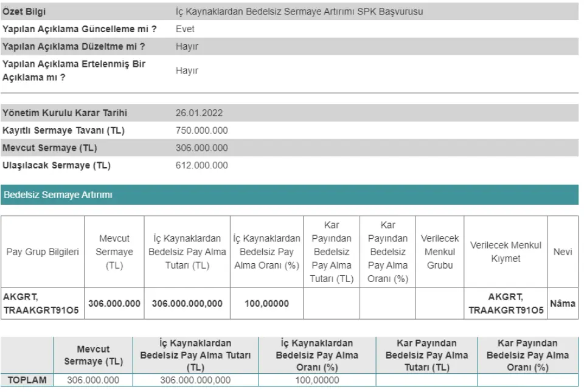Click the Pay Grup Bilgileri column header

[43, 252]
